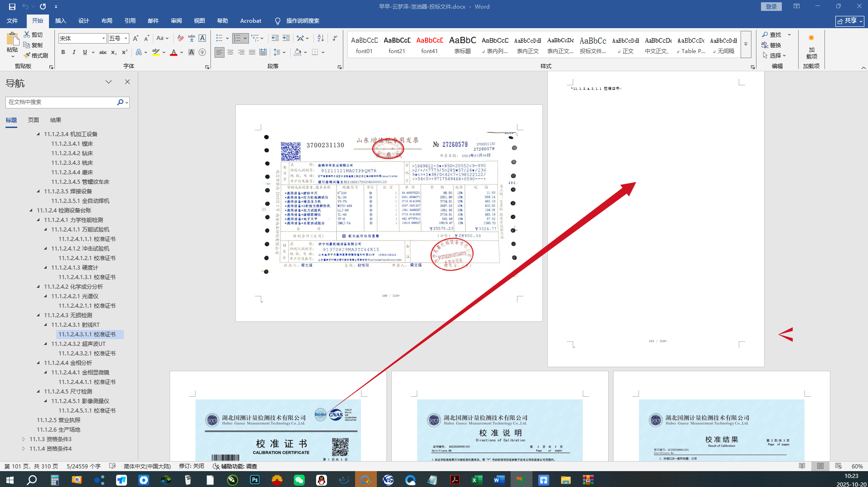Toggle character shading on selected text
Viewport: 868px width, 487px height.
point(191,52)
